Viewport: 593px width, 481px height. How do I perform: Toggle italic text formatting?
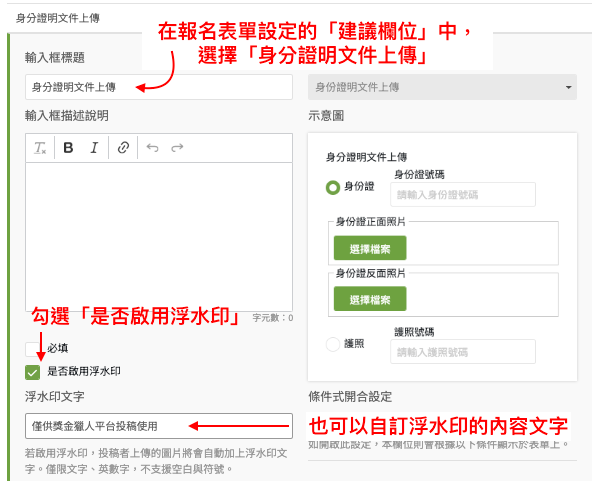click(x=94, y=148)
